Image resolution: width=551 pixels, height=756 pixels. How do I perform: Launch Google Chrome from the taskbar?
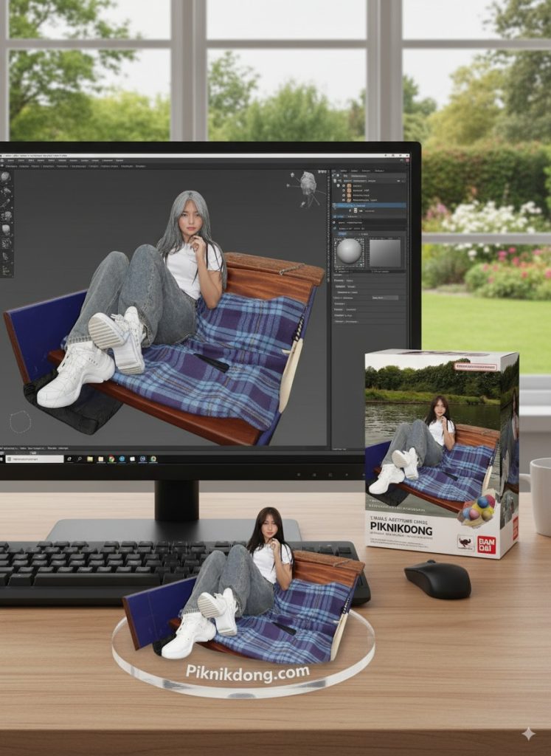[111, 459]
